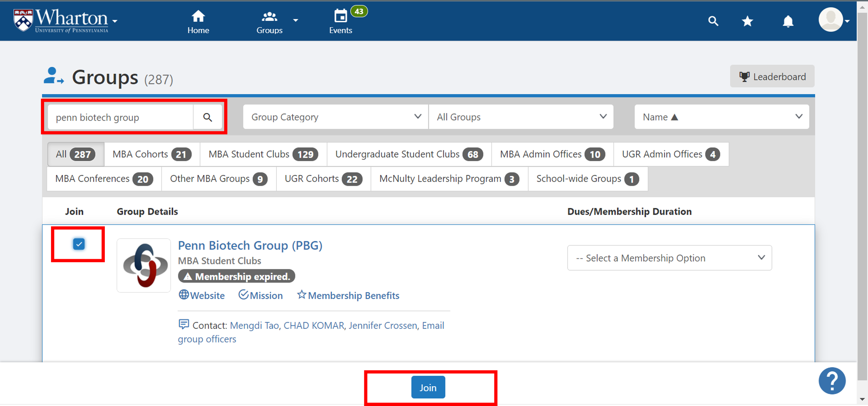Uncheck Penn Biotech Group join checkbox

(x=79, y=244)
